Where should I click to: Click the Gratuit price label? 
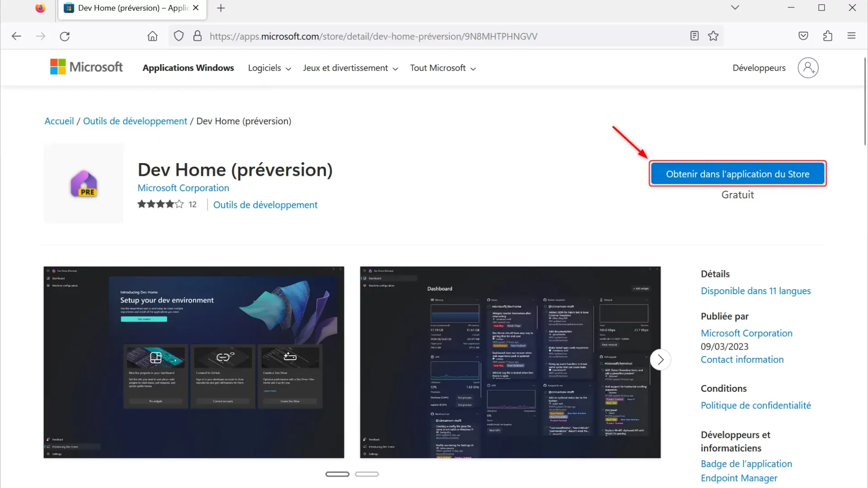(737, 195)
